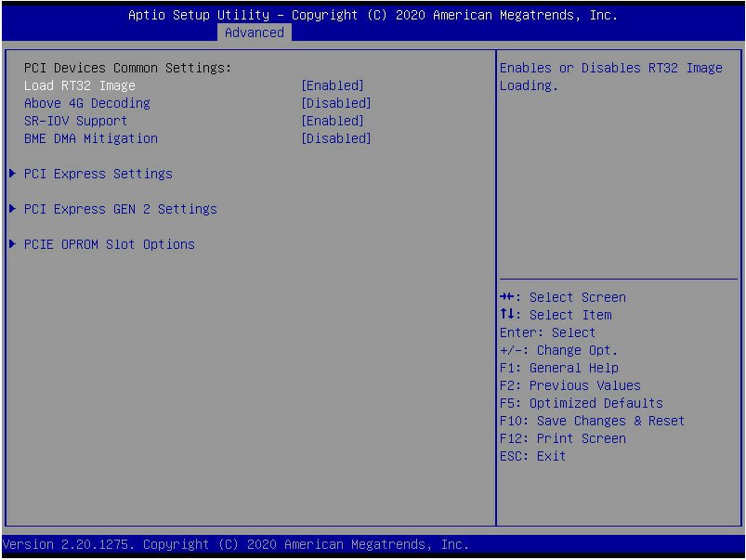Select the Above 4G Decoding setting
The image size is (746, 560).
click(87, 103)
